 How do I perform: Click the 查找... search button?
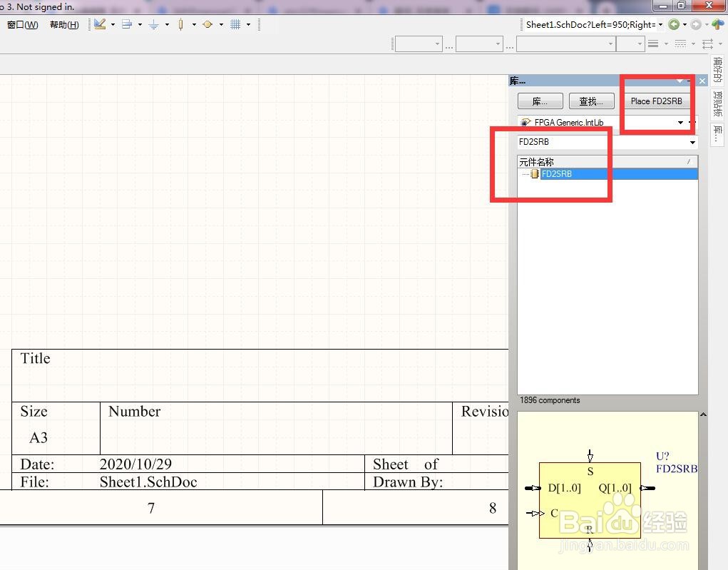tap(592, 101)
